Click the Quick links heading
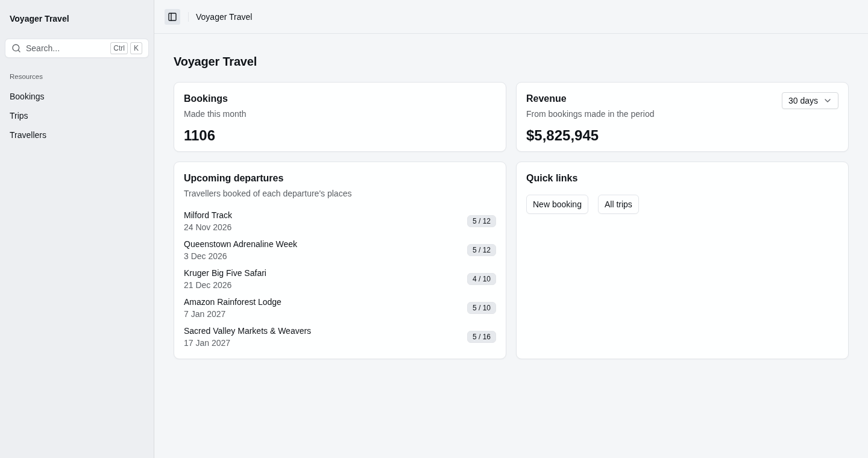 pyautogui.click(x=552, y=178)
